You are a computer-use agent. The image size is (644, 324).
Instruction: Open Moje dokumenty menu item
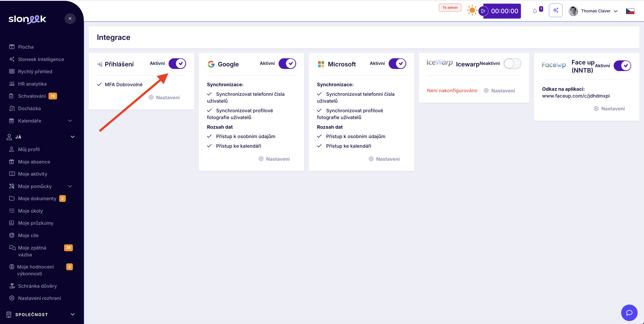coord(37,198)
